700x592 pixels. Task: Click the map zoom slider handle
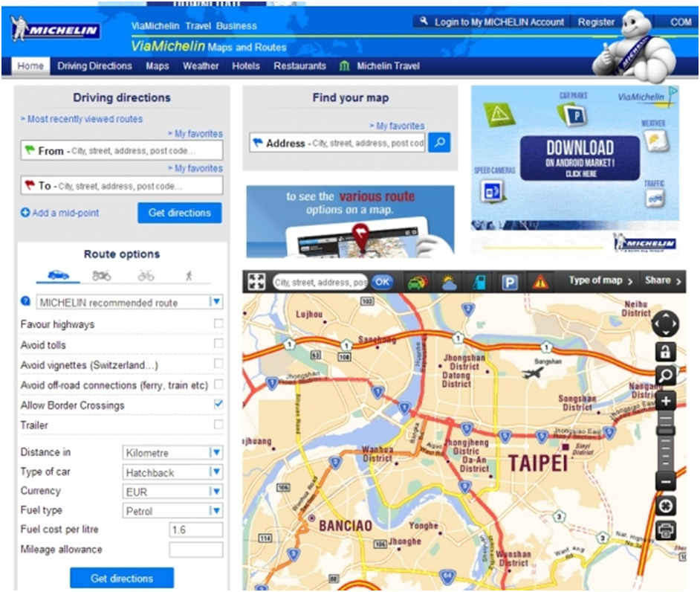tap(665, 431)
